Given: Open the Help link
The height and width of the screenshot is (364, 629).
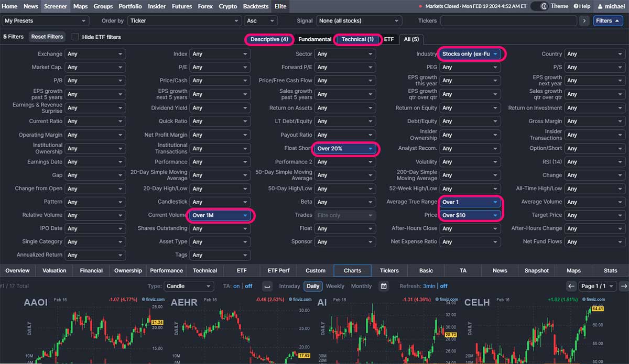Looking at the screenshot, I should pos(582,6).
